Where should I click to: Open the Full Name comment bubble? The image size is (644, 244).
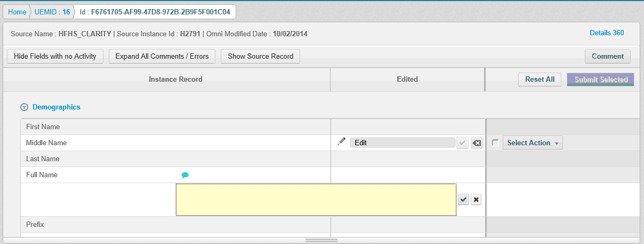(x=185, y=175)
